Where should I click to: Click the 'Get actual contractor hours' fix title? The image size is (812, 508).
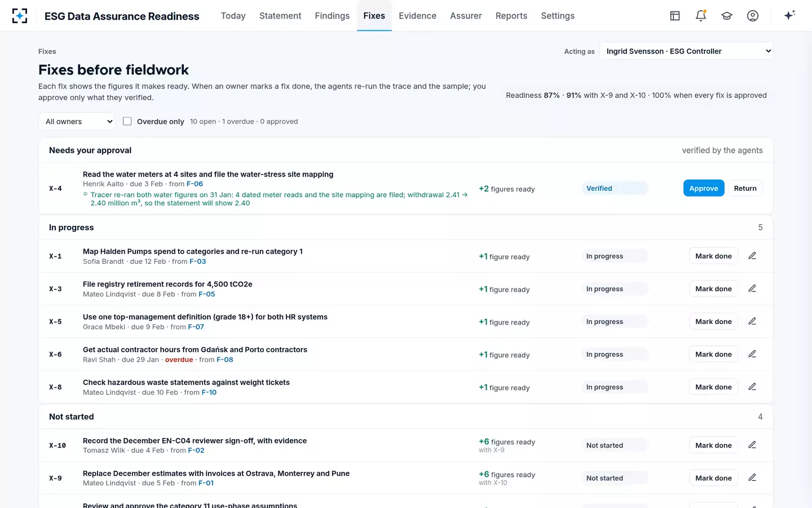[x=195, y=349]
